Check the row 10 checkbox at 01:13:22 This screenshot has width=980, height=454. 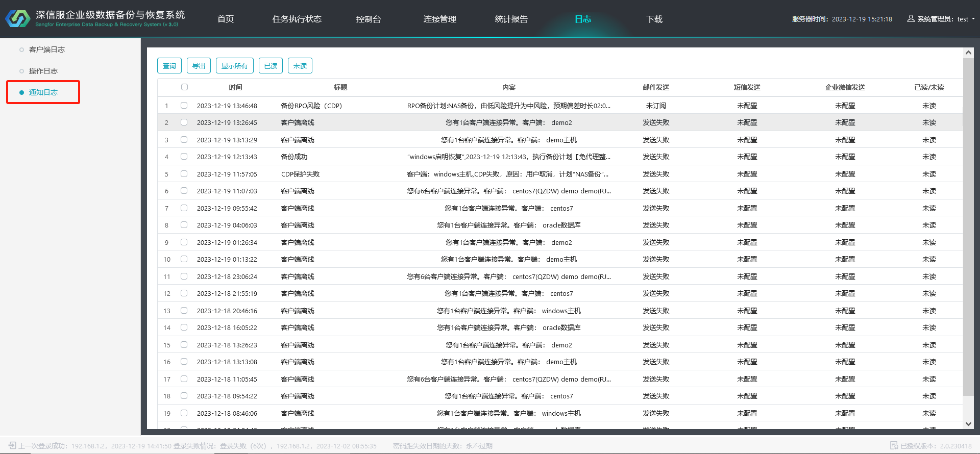(x=184, y=259)
